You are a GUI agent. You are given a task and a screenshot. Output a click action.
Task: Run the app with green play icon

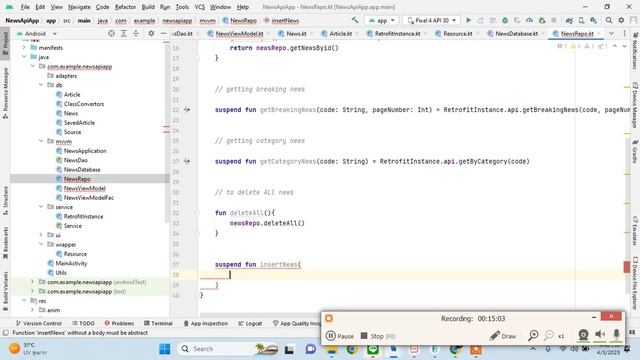point(468,20)
